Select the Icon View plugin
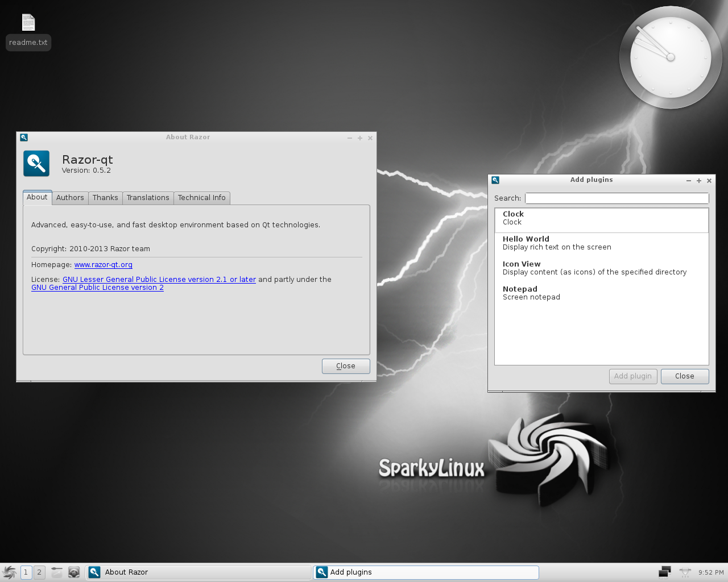The height and width of the screenshot is (582, 728). [602, 270]
